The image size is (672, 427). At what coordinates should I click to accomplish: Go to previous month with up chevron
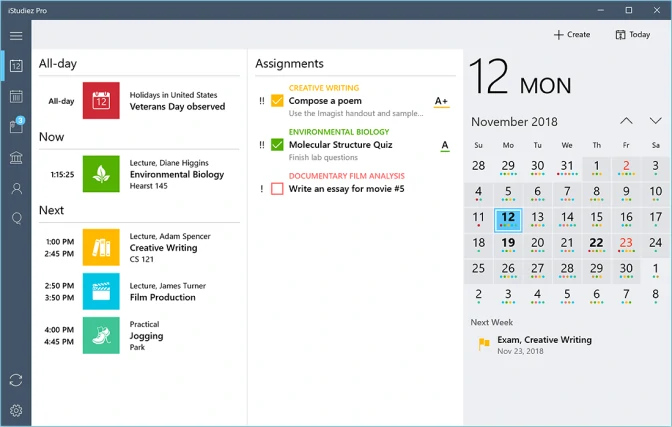pyautogui.click(x=626, y=121)
